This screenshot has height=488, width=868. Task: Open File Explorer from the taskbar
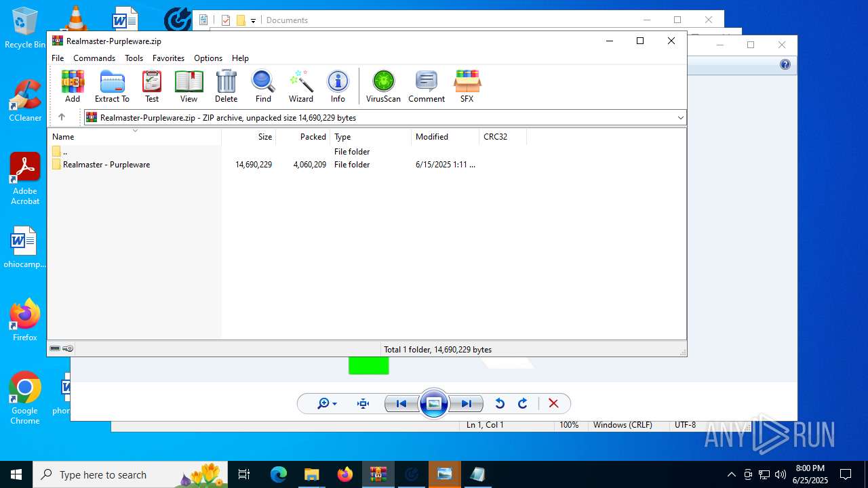[311, 474]
